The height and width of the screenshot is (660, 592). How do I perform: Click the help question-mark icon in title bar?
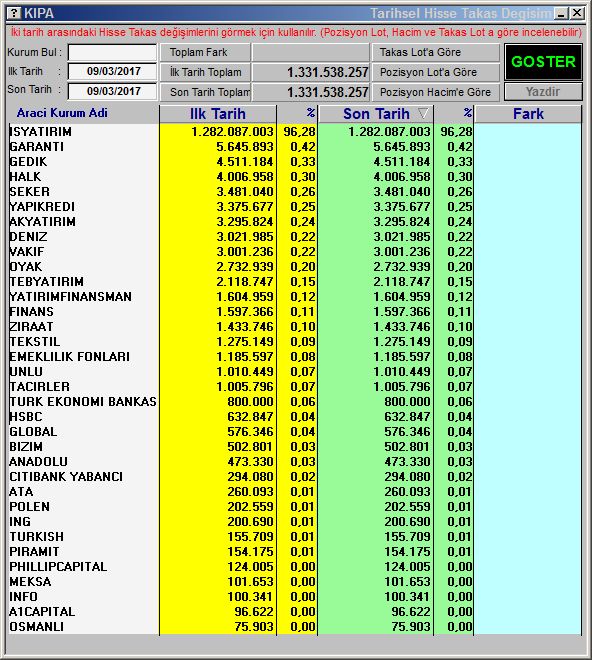tap(14, 13)
